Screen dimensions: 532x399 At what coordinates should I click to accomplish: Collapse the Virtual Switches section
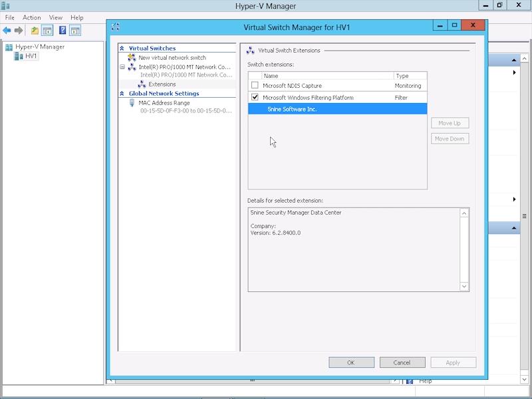coord(122,49)
